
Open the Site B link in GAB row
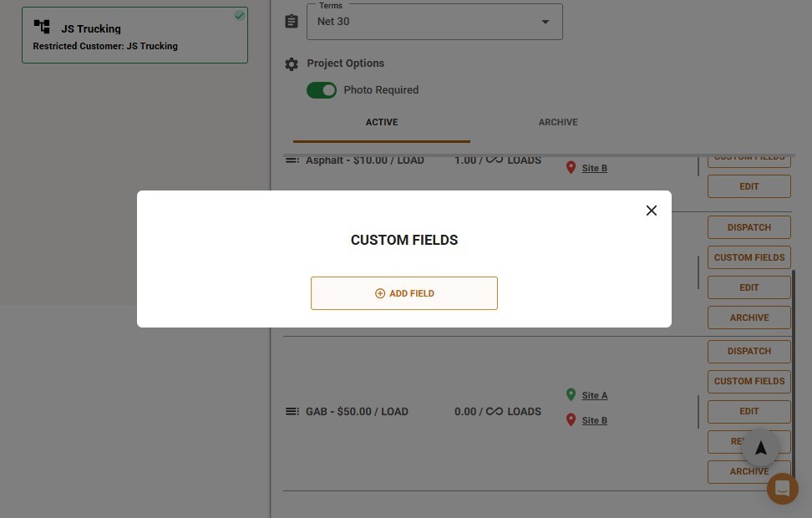tap(595, 420)
